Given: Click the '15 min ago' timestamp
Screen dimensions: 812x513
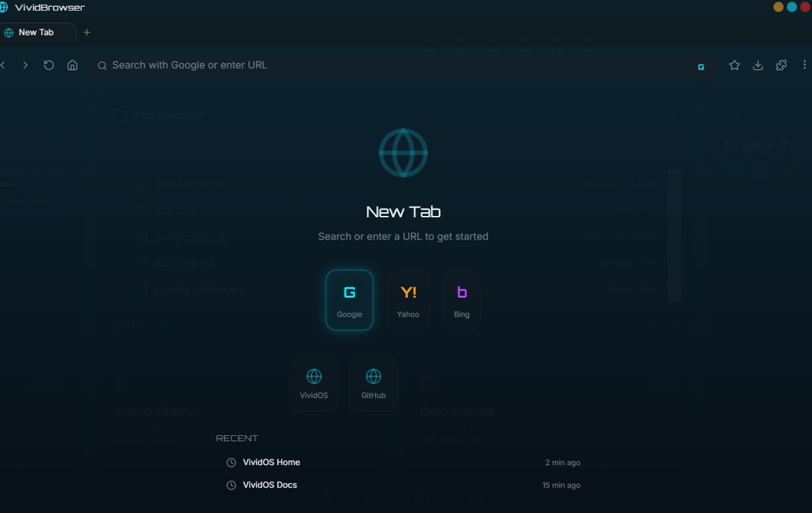Looking at the screenshot, I should [561, 485].
